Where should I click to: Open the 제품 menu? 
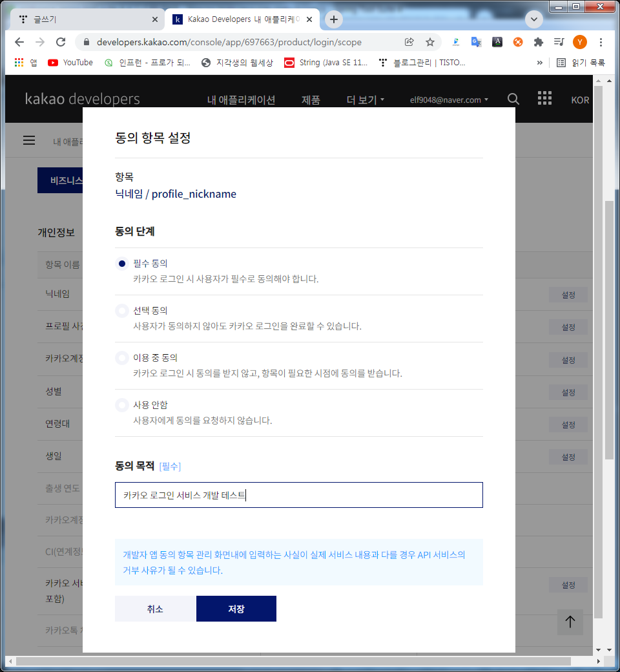pos(311,100)
